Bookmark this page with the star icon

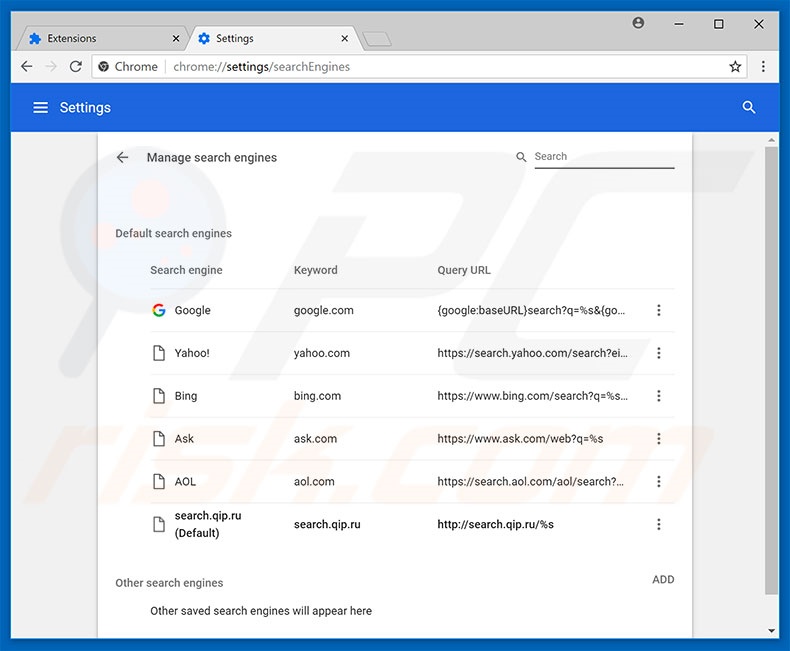pos(735,67)
